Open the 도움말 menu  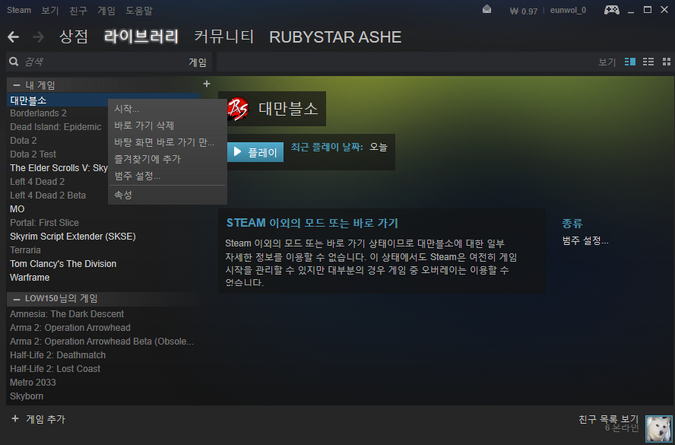pos(139,10)
